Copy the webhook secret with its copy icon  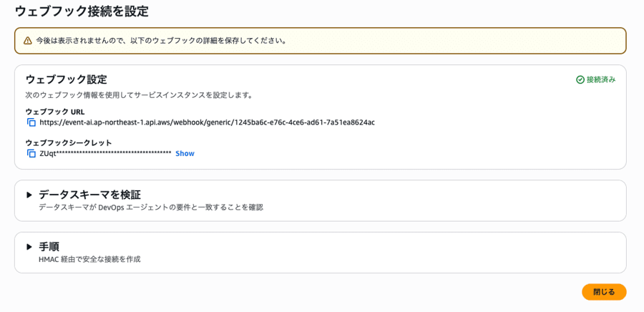[31, 153]
